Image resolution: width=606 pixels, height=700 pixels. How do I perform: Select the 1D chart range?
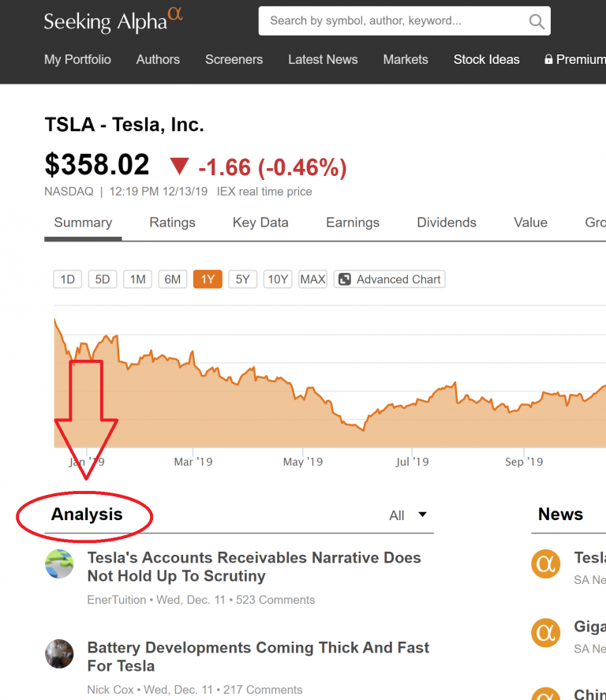[x=67, y=279]
